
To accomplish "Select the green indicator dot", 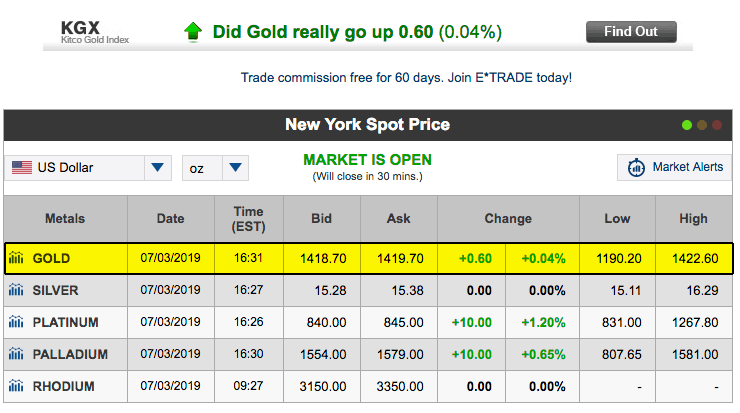I will pos(687,125).
